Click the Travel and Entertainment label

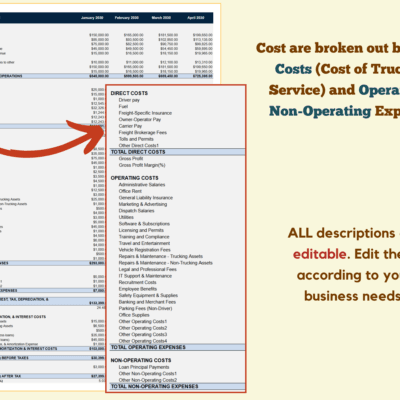[x=144, y=243]
